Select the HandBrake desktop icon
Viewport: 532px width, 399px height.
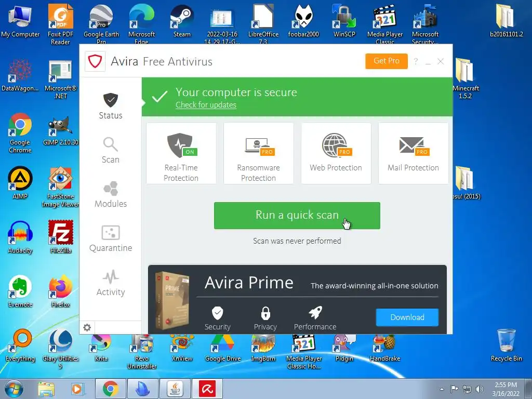tap(385, 348)
